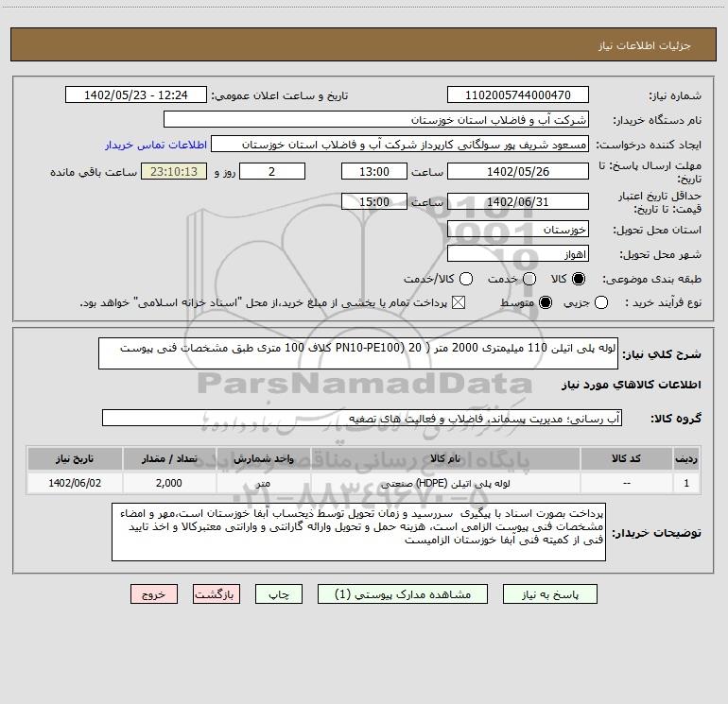This screenshot has height=704, width=728.
Task: Click the توضیحات خریدار notes box
Action: [358, 532]
